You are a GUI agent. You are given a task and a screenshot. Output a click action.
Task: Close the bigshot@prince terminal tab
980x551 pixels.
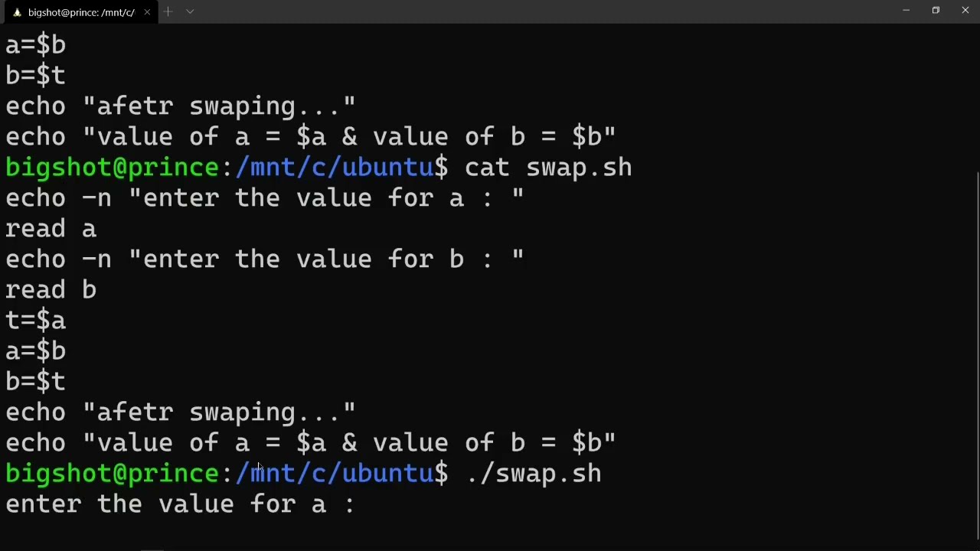tap(147, 12)
